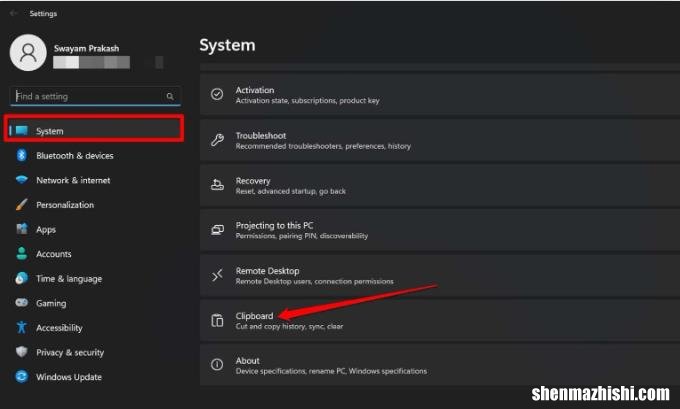Open the Clipboard settings row
The width and height of the screenshot is (680, 409).
[x=440, y=321]
